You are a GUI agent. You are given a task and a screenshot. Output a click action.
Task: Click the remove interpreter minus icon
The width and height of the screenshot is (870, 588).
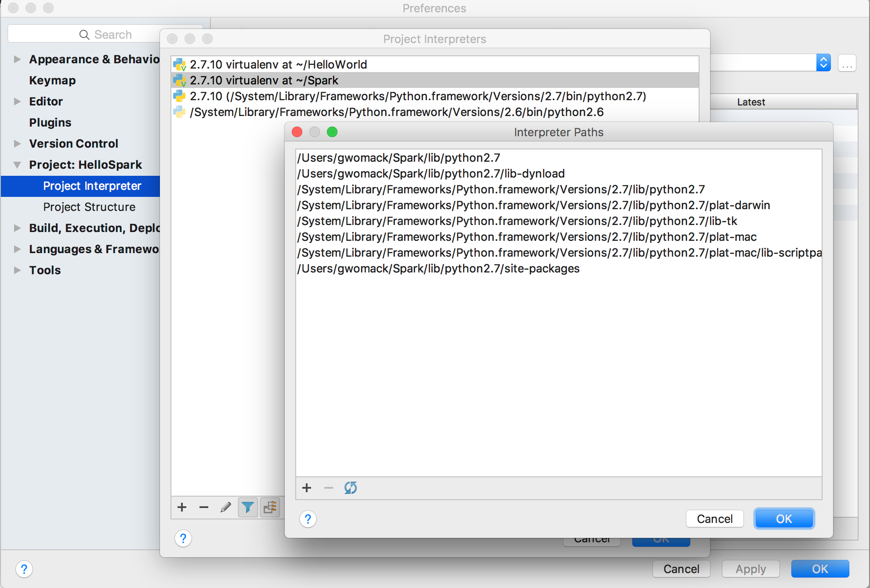[x=204, y=508]
